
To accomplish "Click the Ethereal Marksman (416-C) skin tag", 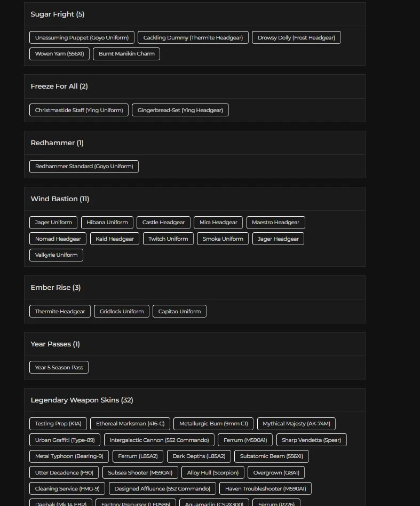I will [130, 424].
